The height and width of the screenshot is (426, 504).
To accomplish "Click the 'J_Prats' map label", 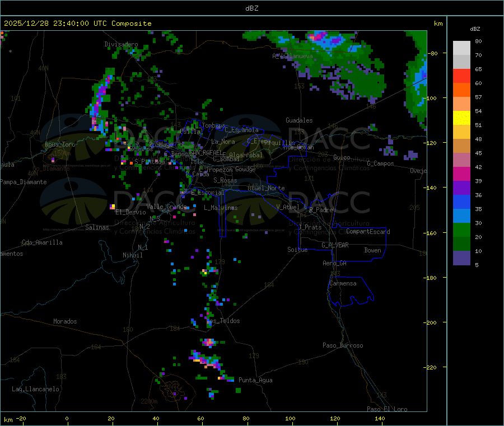I will 310,227.
